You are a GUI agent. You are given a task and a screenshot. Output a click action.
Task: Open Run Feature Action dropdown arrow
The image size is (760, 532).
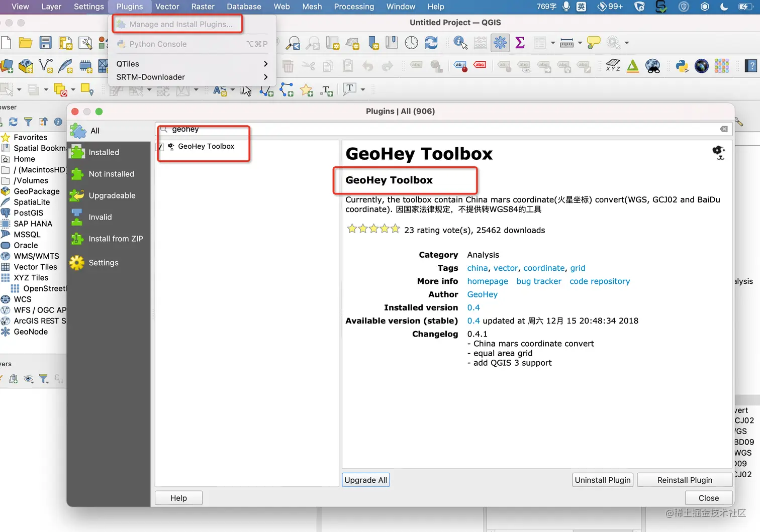click(x=627, y=43)
